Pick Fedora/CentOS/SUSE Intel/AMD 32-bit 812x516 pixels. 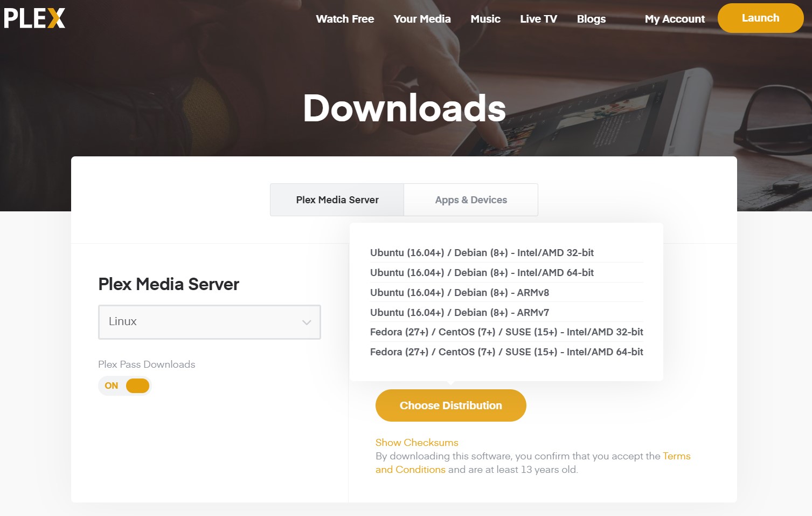[x=506, y=332]
